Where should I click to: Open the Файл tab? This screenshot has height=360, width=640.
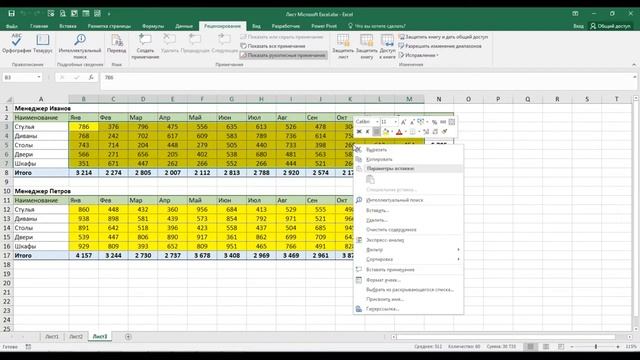[x=11, y=26]
